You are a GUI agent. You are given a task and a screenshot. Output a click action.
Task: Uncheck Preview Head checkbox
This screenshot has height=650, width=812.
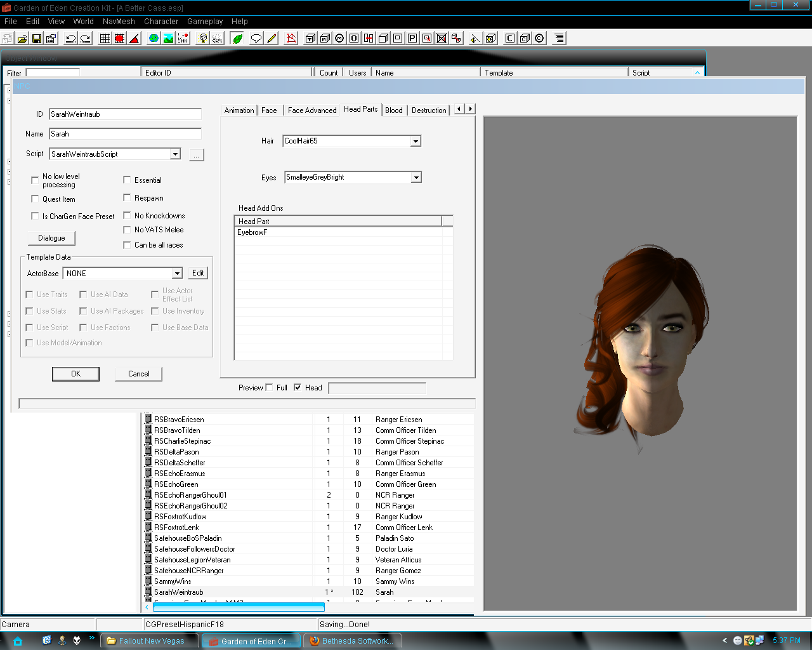click(298, 387)
